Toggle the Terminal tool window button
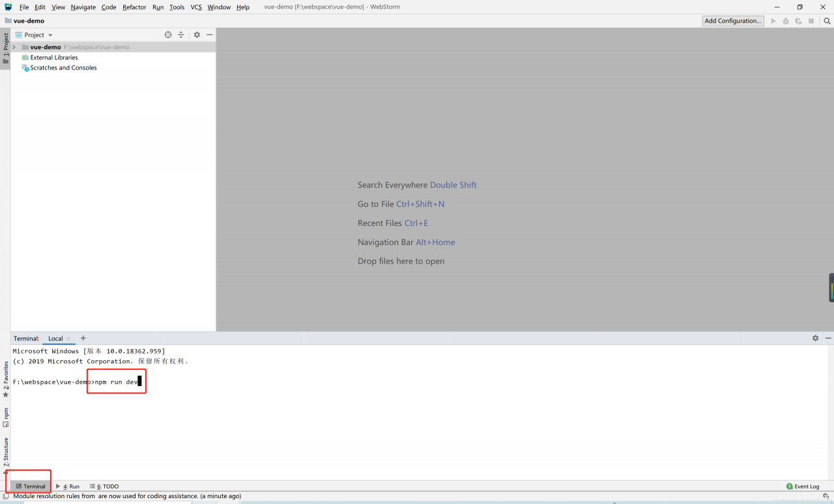Viewport: 834px width, 504px height. pyautogui.click(x=31, y=486)
